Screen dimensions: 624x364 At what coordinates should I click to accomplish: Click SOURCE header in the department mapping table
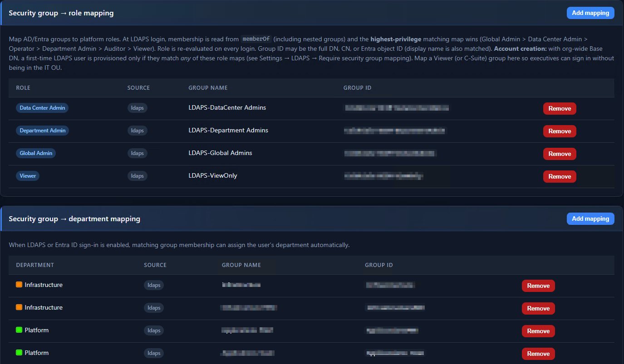tap(155, 265)
